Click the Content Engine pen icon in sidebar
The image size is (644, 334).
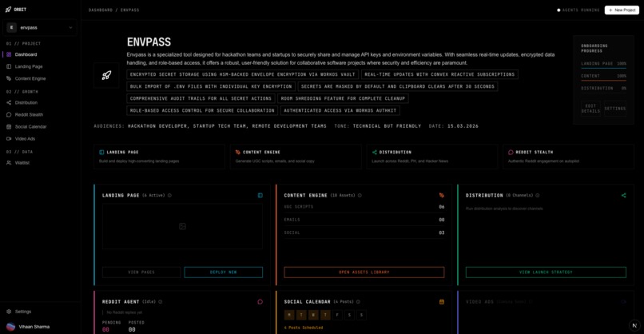point(9,78)
